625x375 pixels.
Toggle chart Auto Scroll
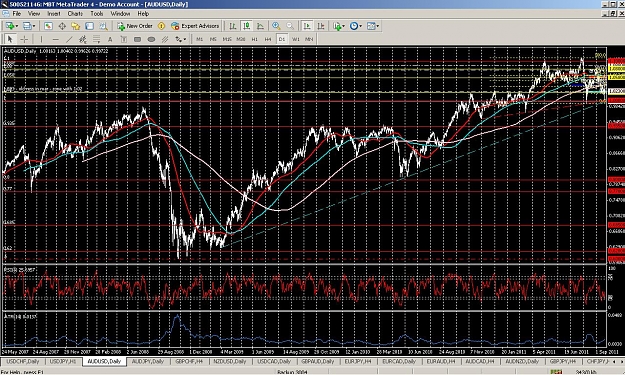(x=307, y=26)
